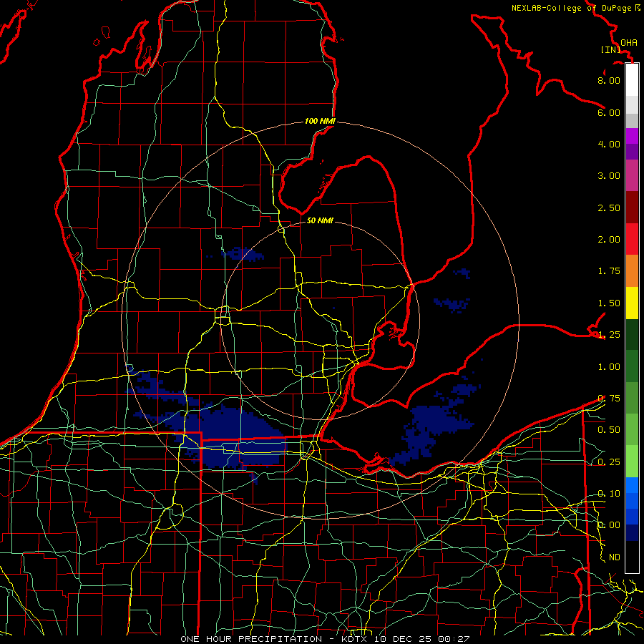Click the ND legend label

pos(615,557)
